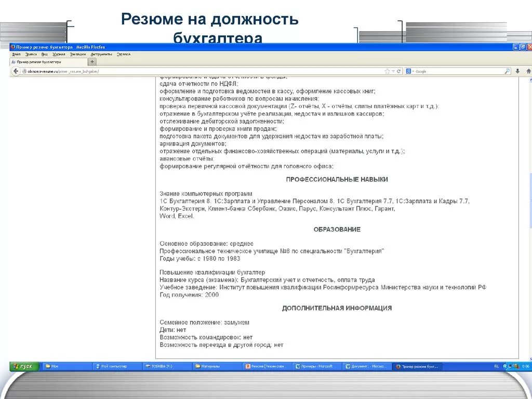Click 'Повышение квалификации бухгалтер'
This screenshot has width=532, height=399.
coord(212,272)
